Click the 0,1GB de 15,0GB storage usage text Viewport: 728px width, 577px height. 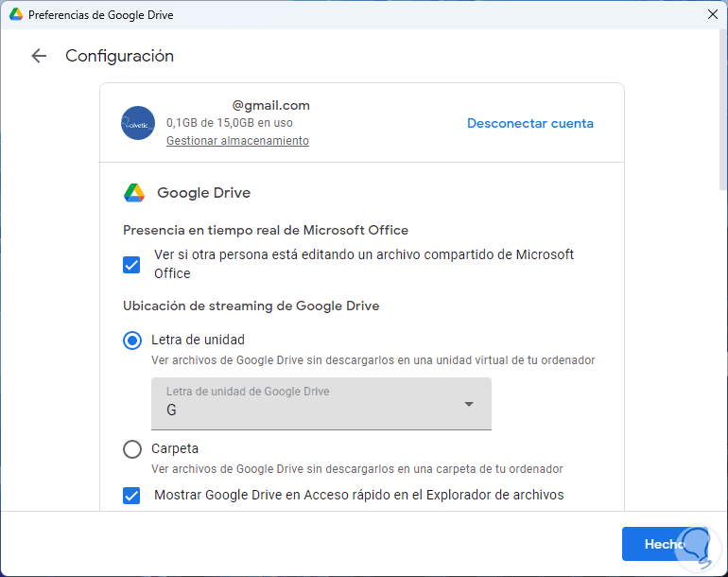tap(229, 123)
